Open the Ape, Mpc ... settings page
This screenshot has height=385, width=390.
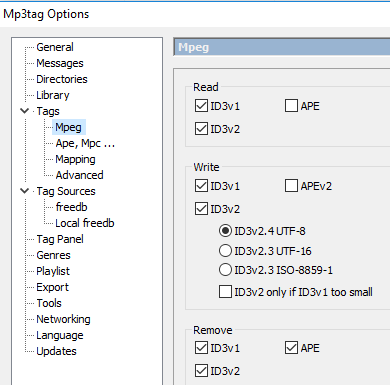pos(85,143)
